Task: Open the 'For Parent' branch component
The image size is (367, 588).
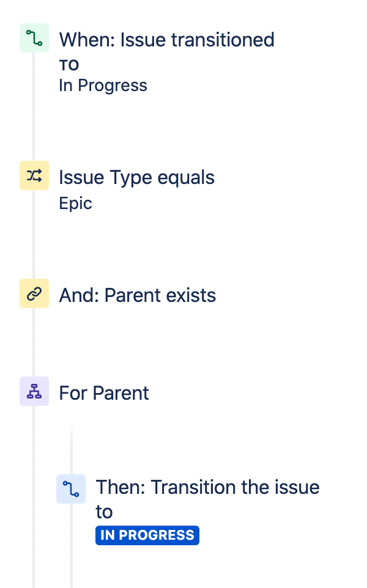Action: pyautogui.click(x=104, y=393)
